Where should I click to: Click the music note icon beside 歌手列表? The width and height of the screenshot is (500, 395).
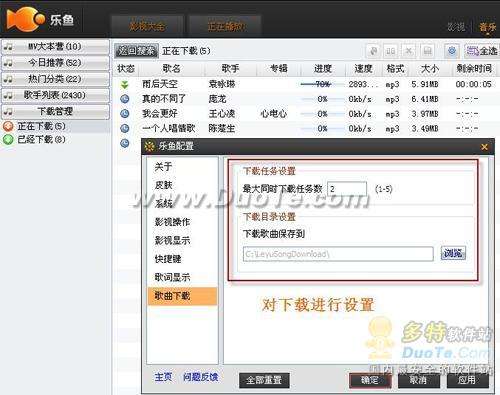[x=9, y=95]
